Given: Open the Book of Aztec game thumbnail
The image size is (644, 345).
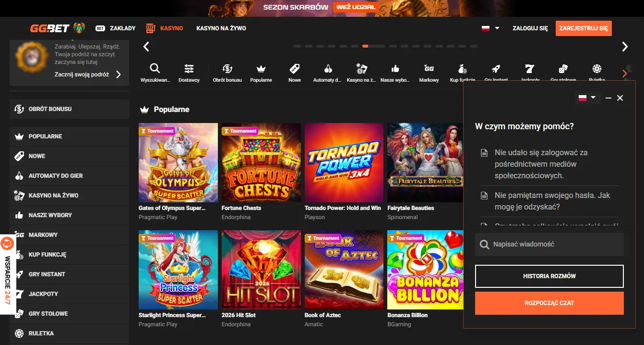Looking at the screenshot, I should (x=344, y=270).
